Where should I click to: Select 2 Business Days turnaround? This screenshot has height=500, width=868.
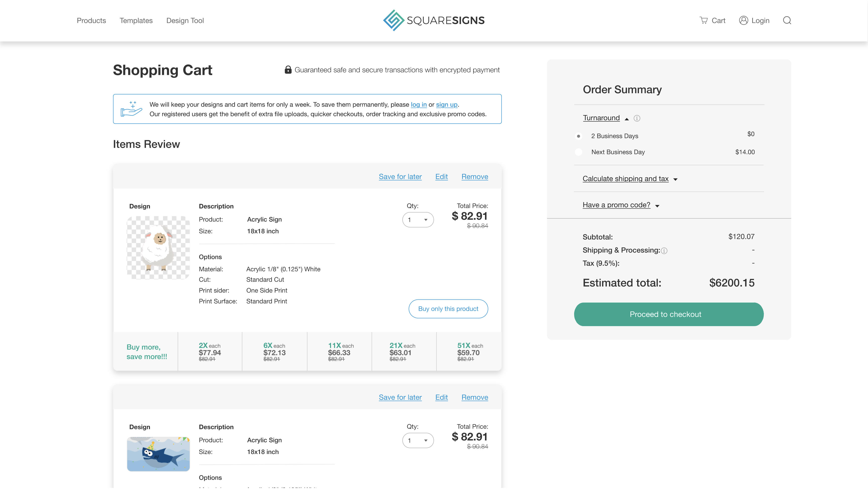[x=579, y=136]
